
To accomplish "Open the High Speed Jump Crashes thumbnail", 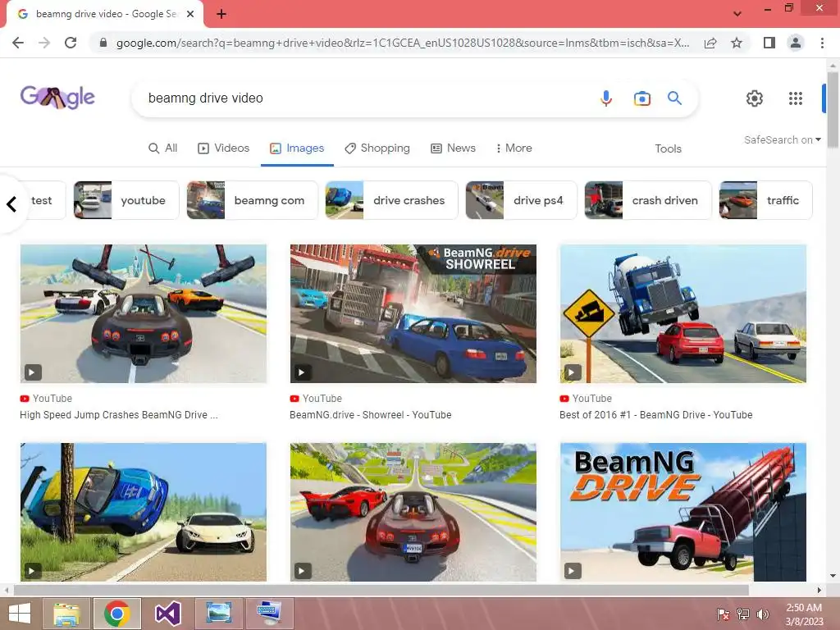I will pos(143,314).
